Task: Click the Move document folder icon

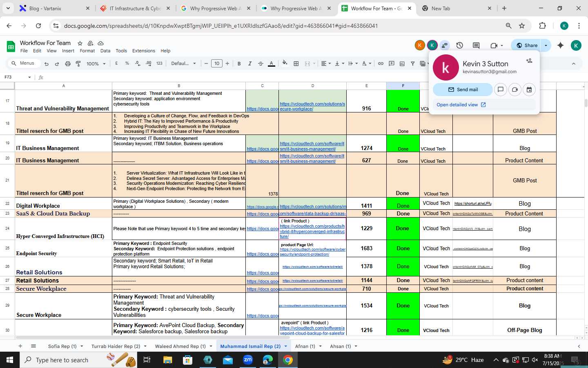Action: click(x=90, y=43)
